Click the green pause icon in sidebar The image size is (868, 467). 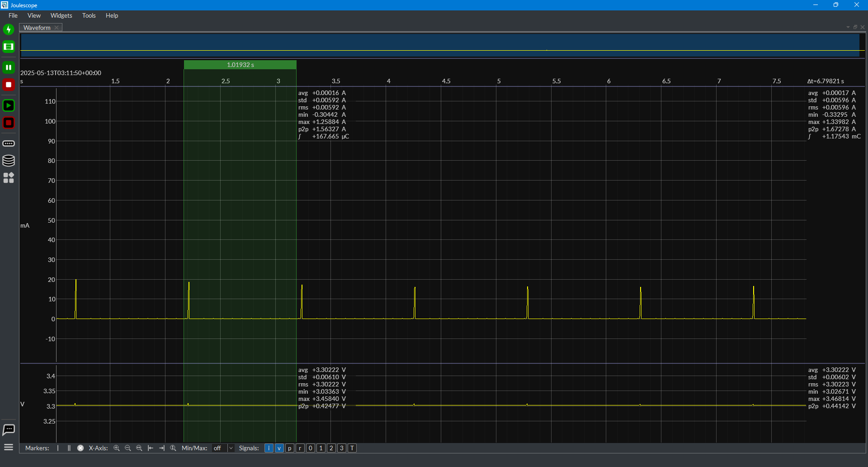click(9, 67)
